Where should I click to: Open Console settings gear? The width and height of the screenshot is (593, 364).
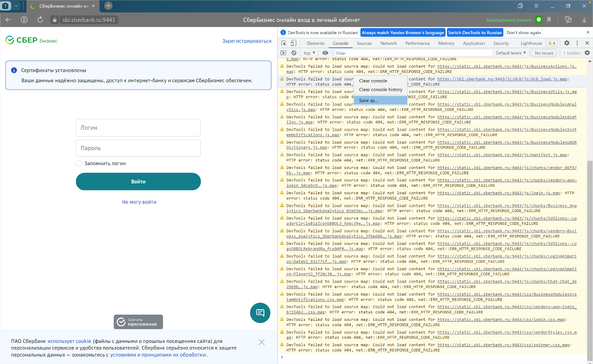[x=587, y=53]
